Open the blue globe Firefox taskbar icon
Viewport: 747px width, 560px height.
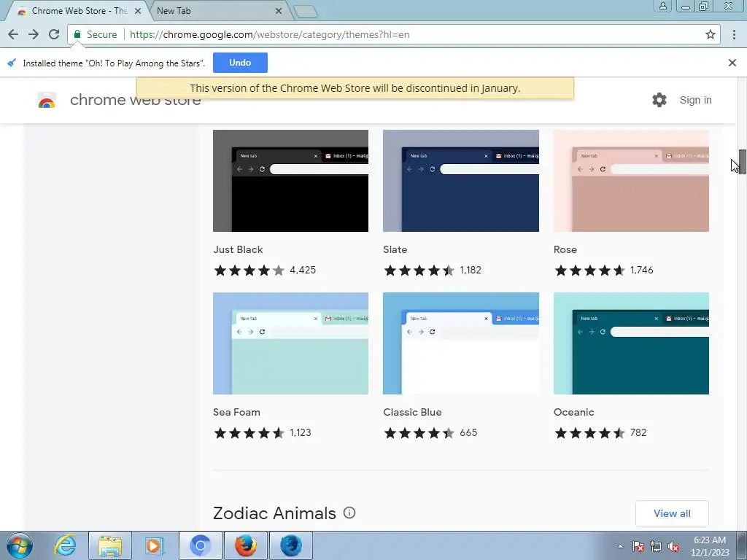click(291, 545)
